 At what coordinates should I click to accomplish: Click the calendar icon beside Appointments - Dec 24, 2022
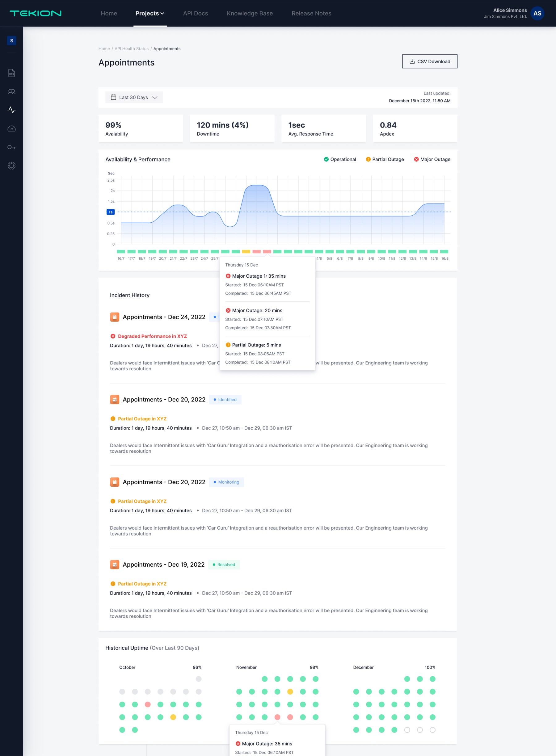point(114,317)
